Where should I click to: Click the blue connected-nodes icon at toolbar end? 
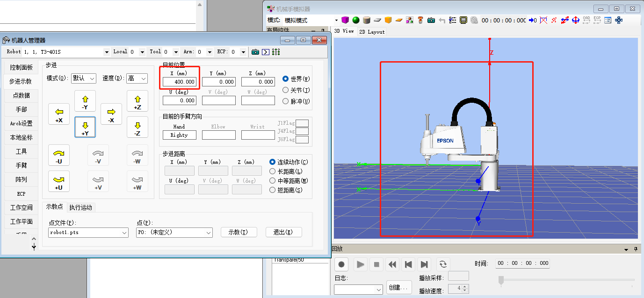click(x=619, y=20)
